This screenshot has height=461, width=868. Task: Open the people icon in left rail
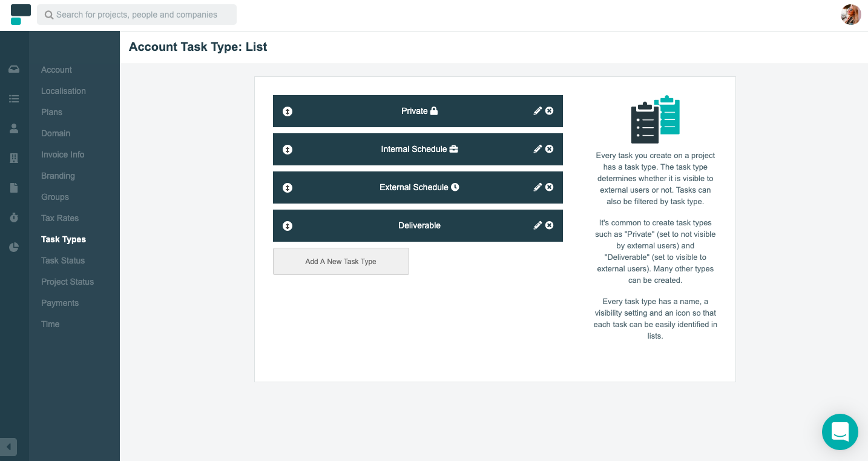point(14,128)
